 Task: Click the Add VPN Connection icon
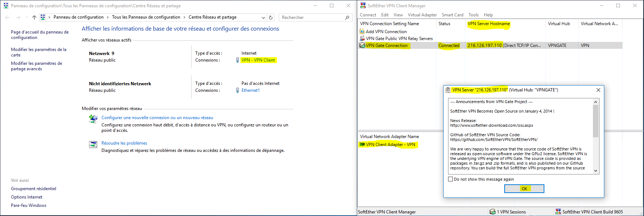[362, 32]
